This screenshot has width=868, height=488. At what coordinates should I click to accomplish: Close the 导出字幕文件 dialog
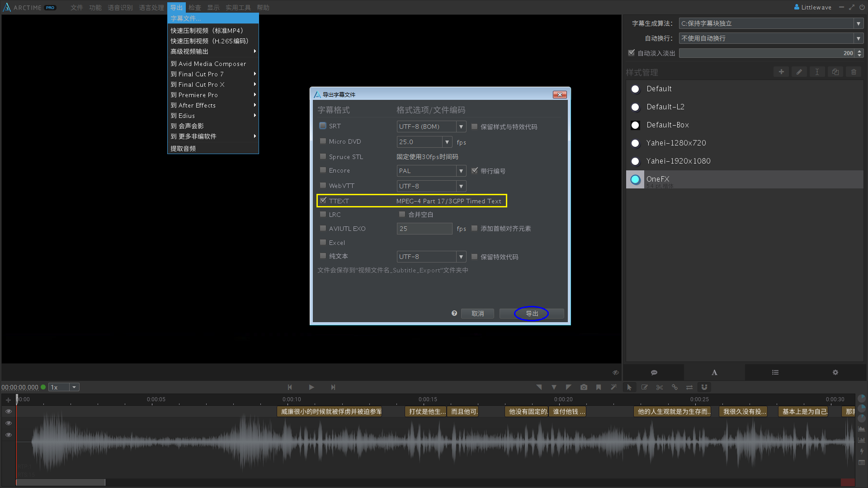(560, 94)
